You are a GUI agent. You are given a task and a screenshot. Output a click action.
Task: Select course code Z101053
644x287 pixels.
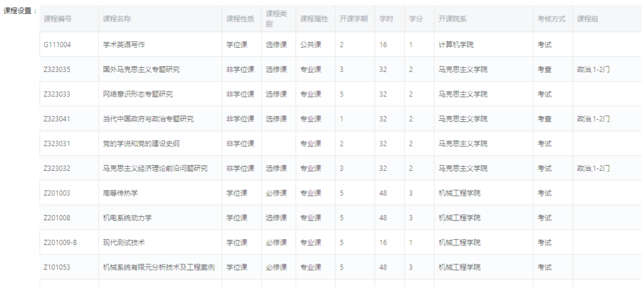click(57, 267)
